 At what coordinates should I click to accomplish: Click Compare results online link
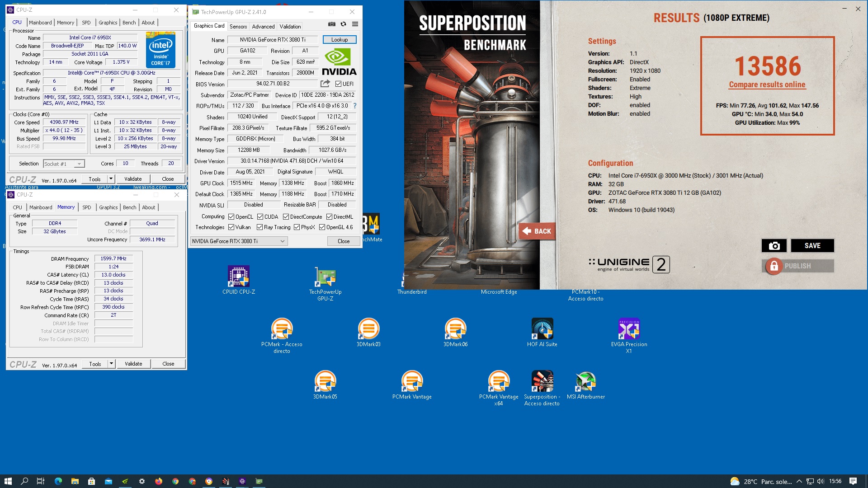coord(767,84)
